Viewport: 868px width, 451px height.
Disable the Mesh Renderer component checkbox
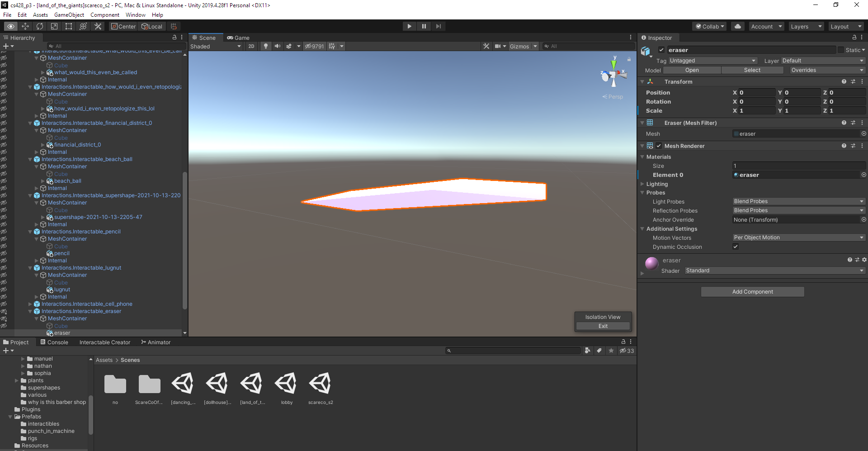click(x=659, y=146)
